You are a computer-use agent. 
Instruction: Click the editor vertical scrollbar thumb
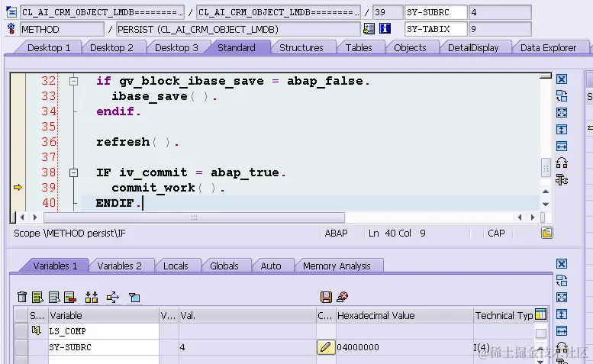click(546, 169)
